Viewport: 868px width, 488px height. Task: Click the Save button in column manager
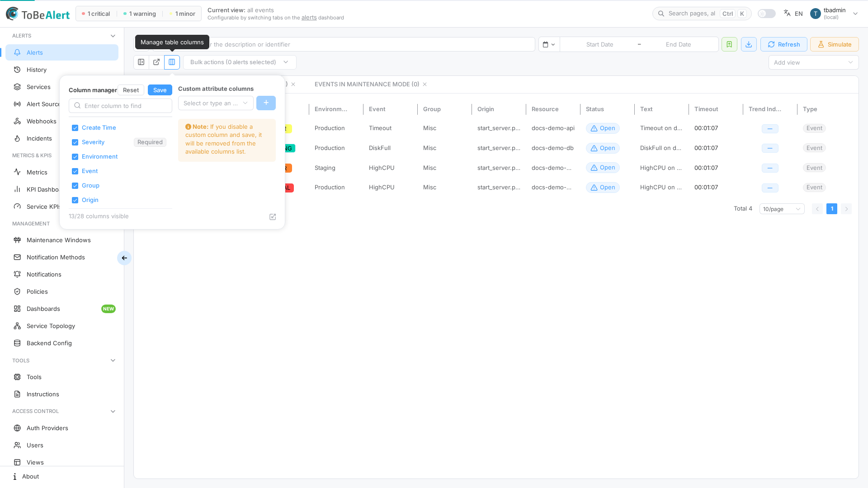[160, 90]
